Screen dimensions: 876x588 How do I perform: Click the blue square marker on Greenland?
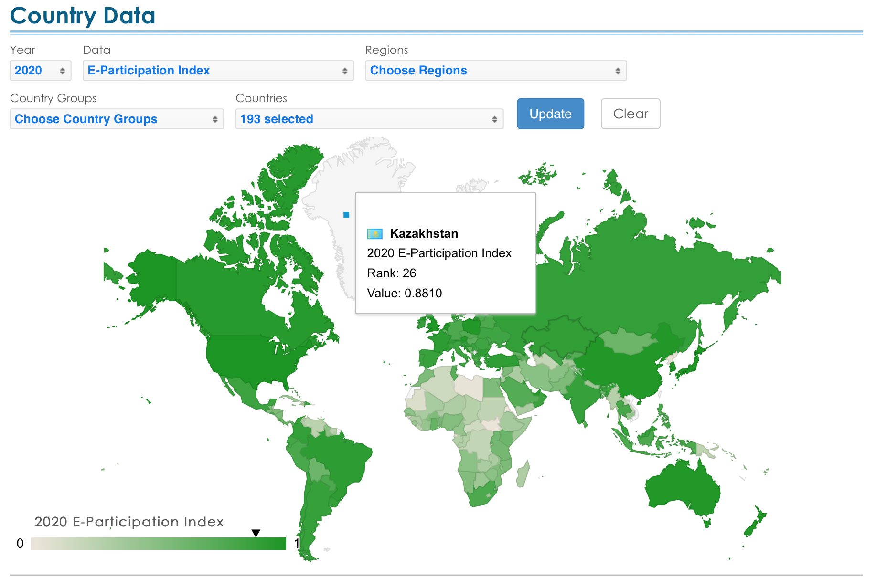346,215
